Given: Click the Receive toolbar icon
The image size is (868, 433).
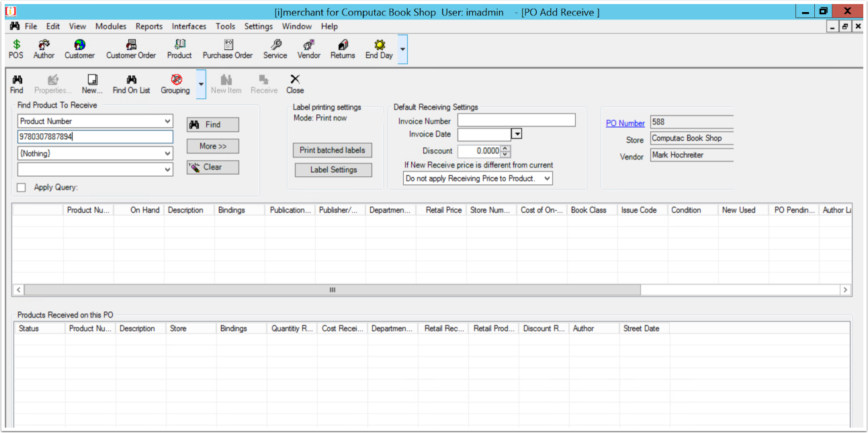Looking at the screenshot, I should [x=264, y=84].
